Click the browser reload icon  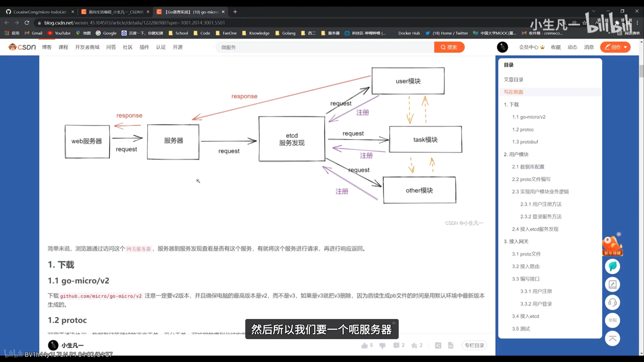tap(27, 23)
